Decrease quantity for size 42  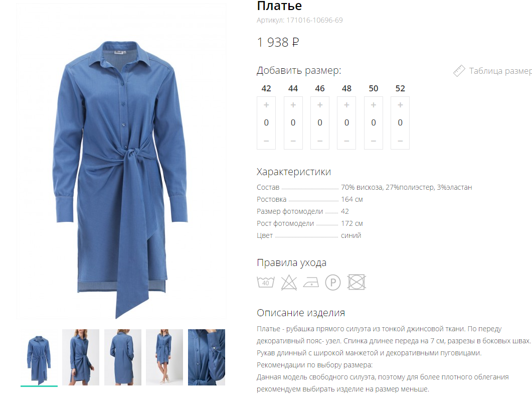tap(266, 141)
